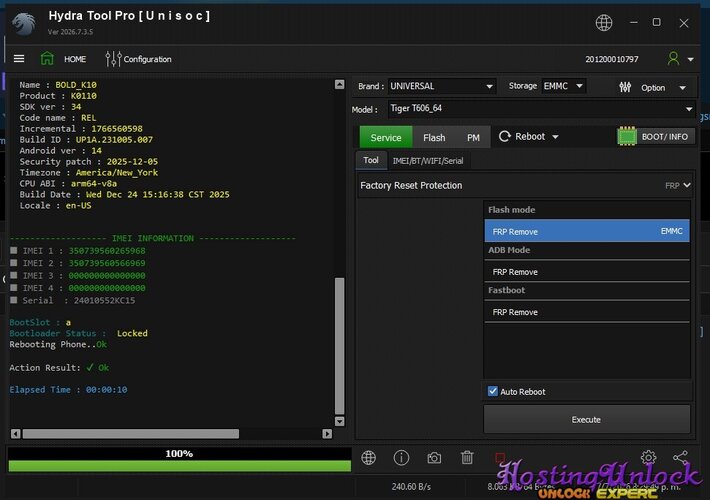
Task: Select Flash mode FRP Remove EMMC
Action: 587,231
